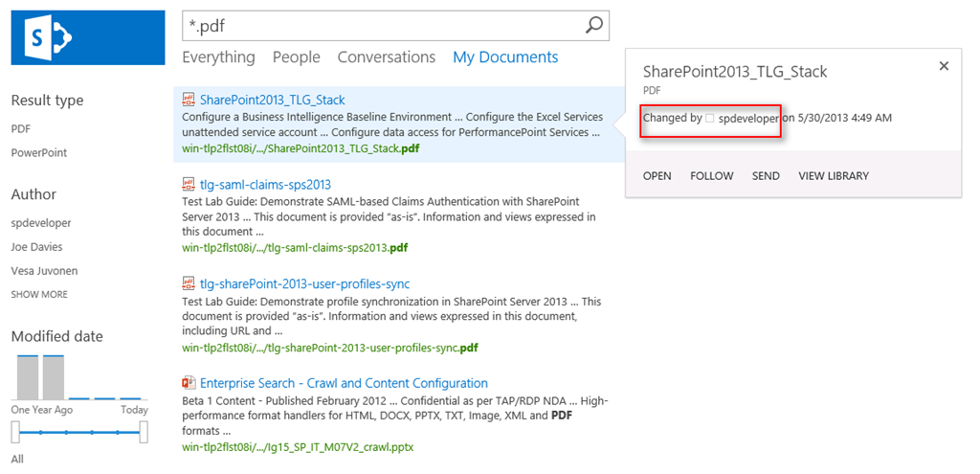This screenshot has height=474, width=980.
Task: Click PDF icon beside SharePoint2013_TLG_Stack result
Action: (x=189, y=100)
